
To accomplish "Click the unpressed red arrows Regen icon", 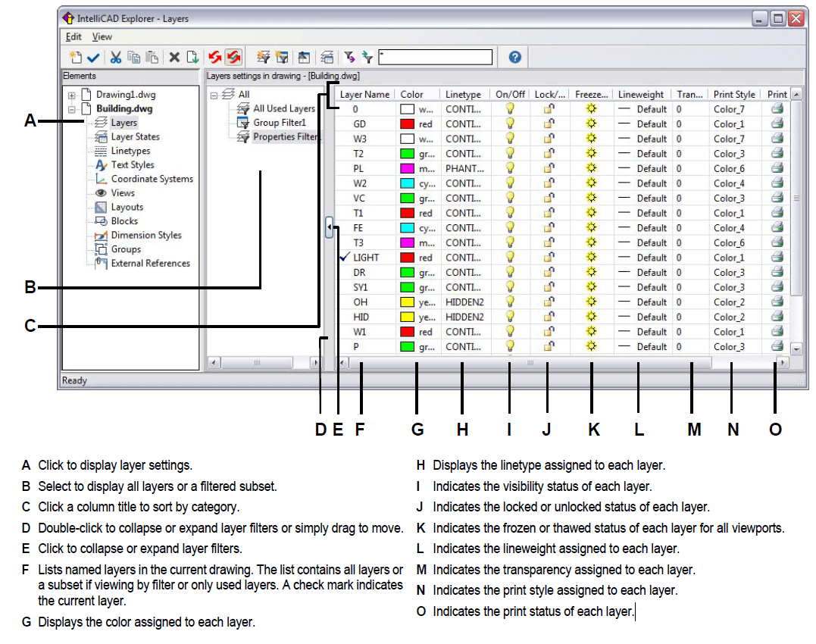I will point(214,58).
